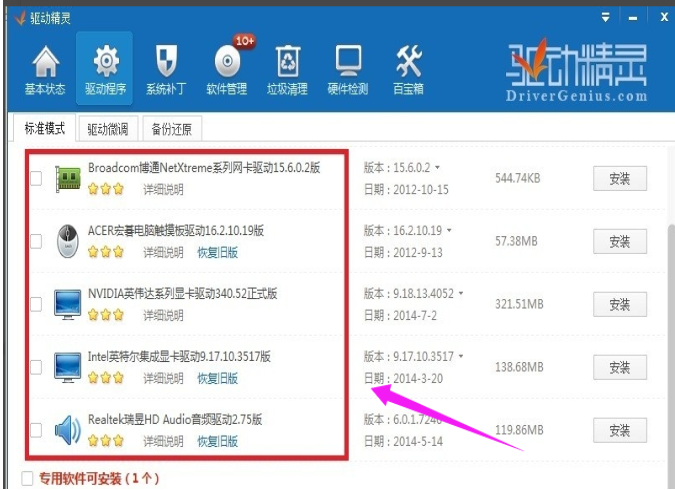This screenshot has width=675, height=490.
Task: Check the Broadcom网卡驱动 checkbox
Action: (36, 178)
